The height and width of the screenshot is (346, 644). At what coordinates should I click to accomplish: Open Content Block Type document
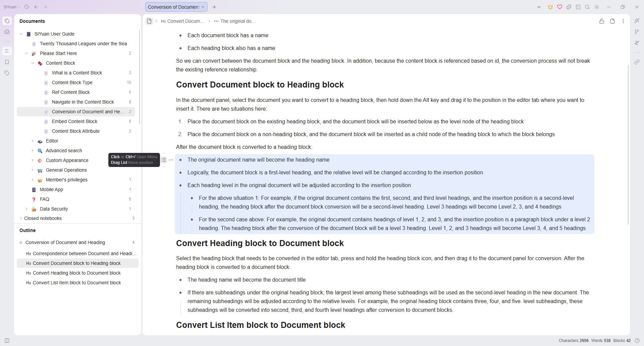(x=72, y=82)
